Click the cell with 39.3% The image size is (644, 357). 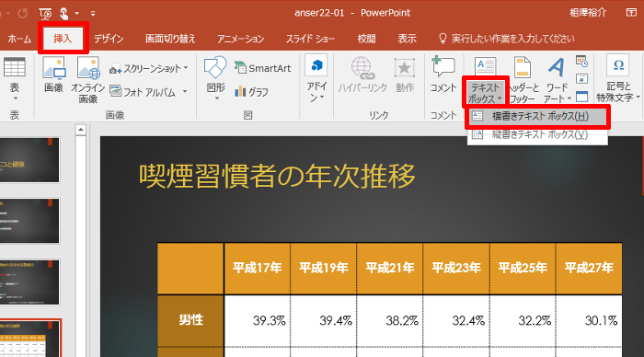257,320
